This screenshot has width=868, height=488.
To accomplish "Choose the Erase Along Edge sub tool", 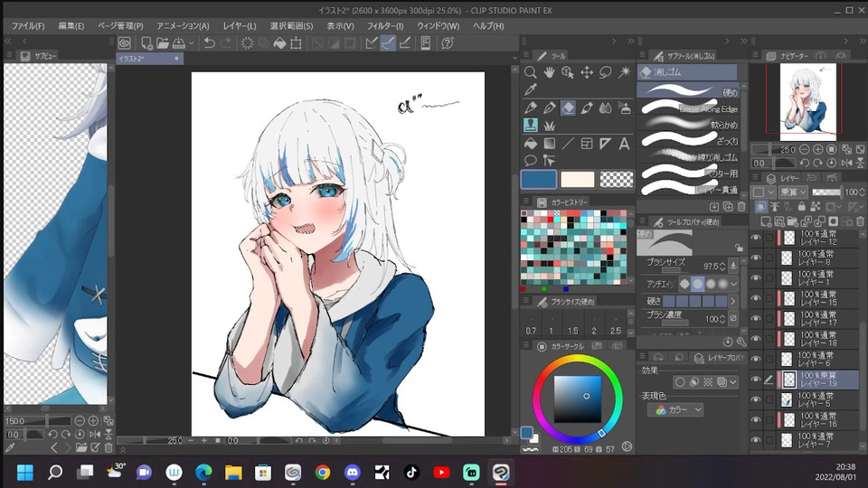I will (x=689, y=108).
